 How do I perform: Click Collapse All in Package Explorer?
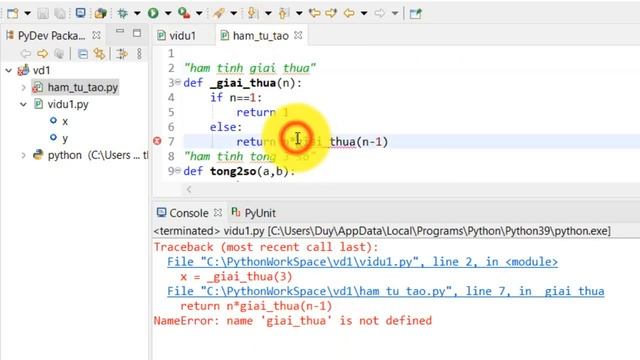pyautogui.click(x=83, y=53)
